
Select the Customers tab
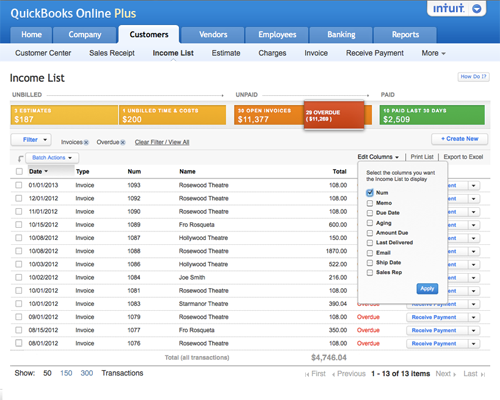(149, 35)
